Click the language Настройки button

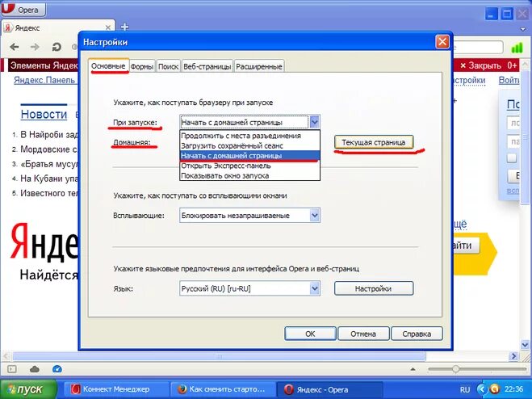tap(374, 288)
